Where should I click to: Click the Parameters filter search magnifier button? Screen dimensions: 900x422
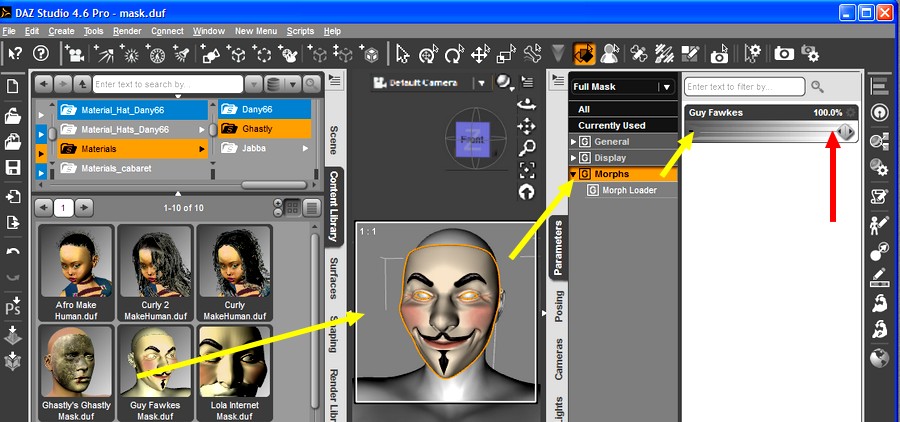pos(817,87)
